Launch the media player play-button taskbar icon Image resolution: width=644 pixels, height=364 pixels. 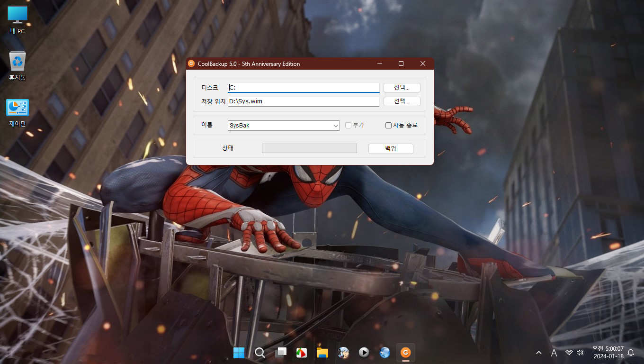(x=364, y=353)
